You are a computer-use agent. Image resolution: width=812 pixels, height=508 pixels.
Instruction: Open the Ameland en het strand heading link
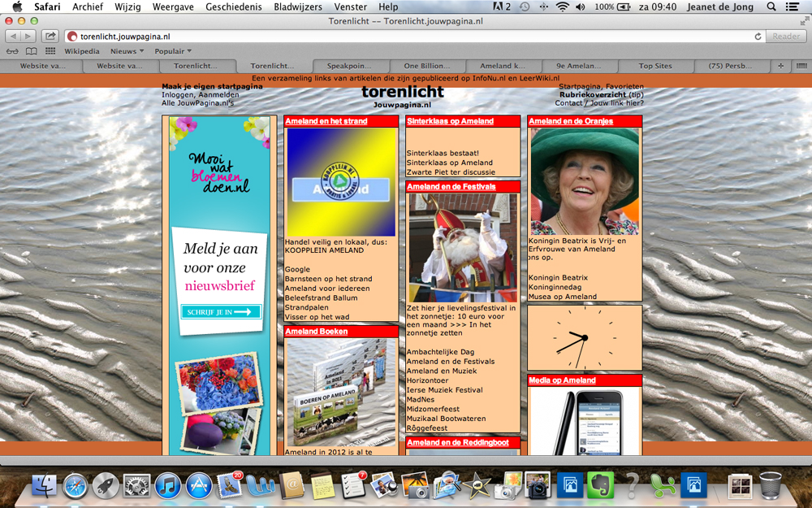(326, 121)
